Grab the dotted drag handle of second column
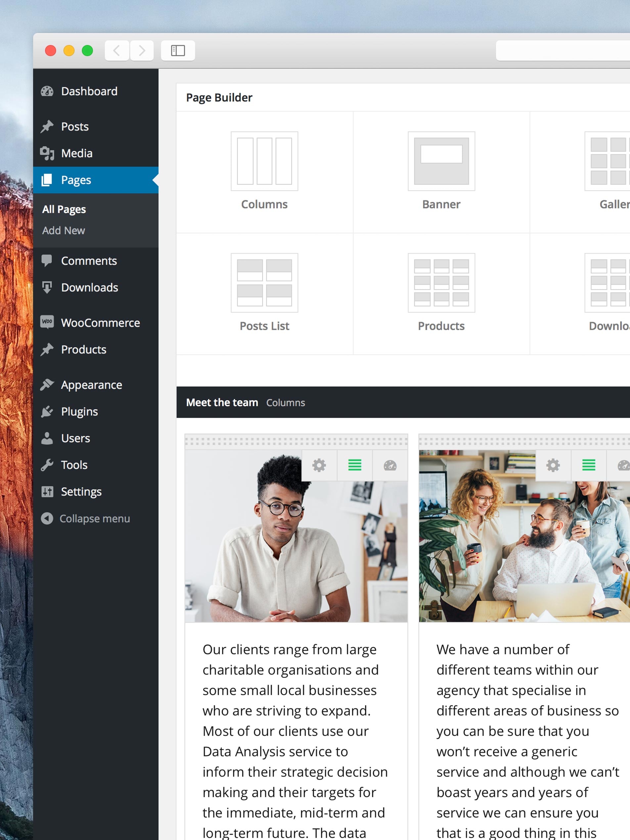This screenshot has width=630, height=840. click(524, 442)
